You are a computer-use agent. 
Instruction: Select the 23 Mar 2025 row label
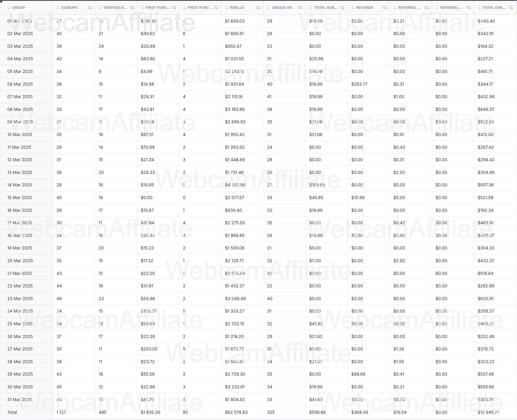20,299
